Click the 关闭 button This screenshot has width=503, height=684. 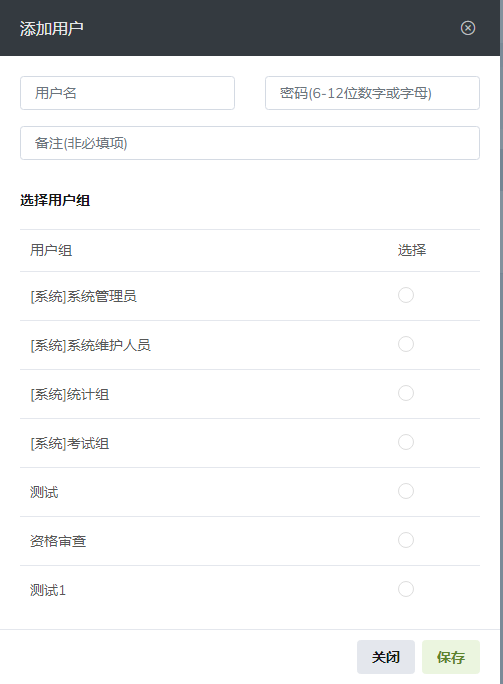(x=386, y=657)
